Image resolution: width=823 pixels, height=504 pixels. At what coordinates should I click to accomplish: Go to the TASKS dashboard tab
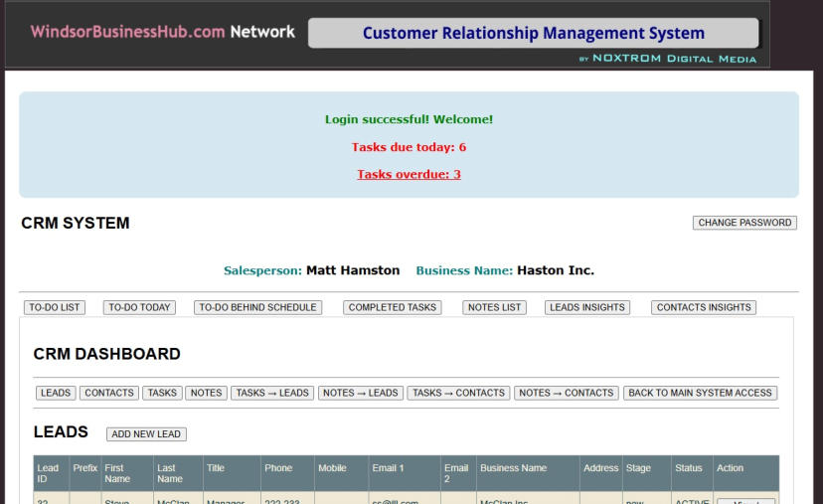pos(162,393)
